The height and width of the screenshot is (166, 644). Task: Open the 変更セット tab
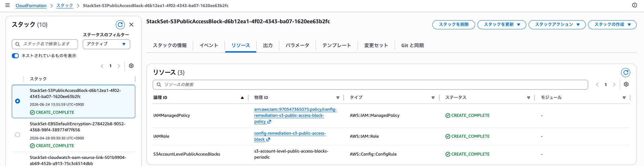tap(376, 45)
